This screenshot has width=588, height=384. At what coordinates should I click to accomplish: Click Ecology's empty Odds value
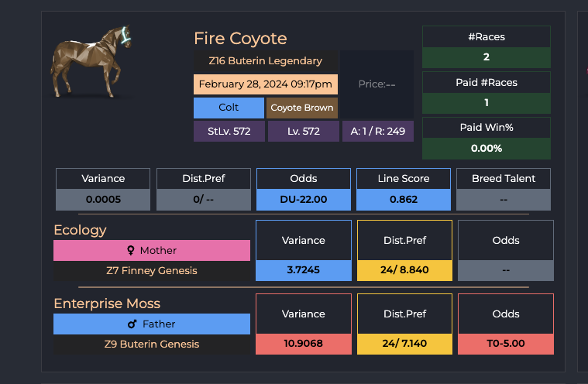coord(506,270)
